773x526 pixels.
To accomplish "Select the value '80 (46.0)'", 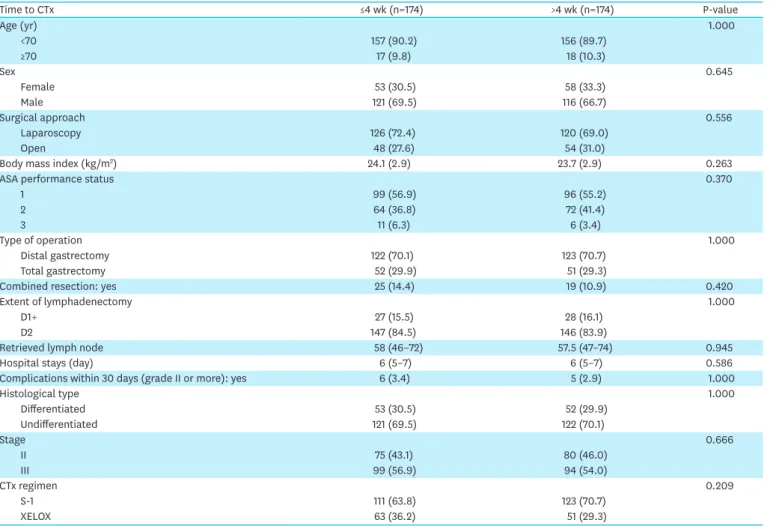I will (586, 455).
